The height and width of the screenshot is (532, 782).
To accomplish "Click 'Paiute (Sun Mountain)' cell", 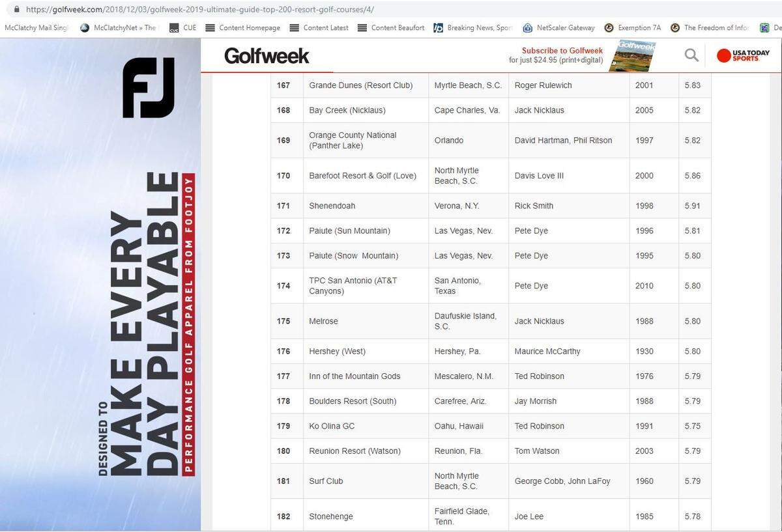I will 365,231.
